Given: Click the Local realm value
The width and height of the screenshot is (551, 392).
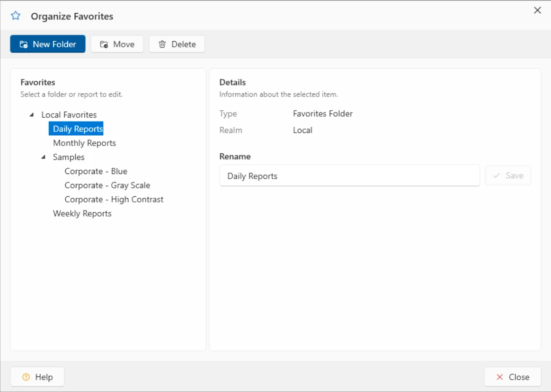Looking at the screenshot, I should click(302, 130).
